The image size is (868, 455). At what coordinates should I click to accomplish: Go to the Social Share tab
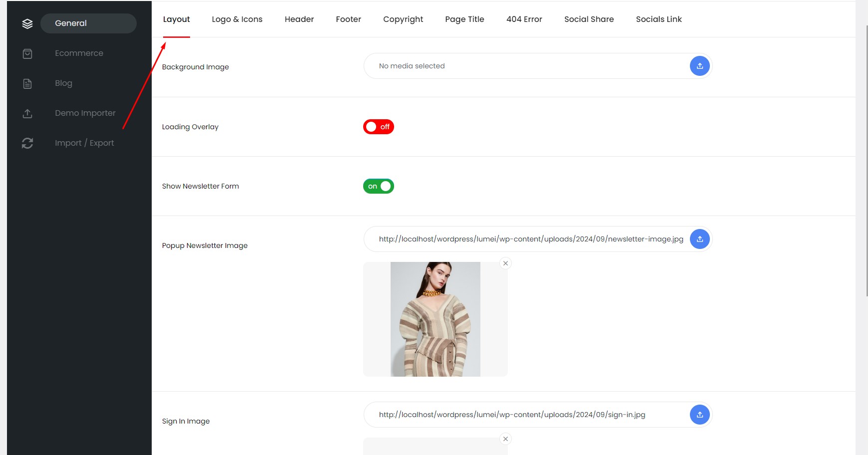tap(589, 19)
